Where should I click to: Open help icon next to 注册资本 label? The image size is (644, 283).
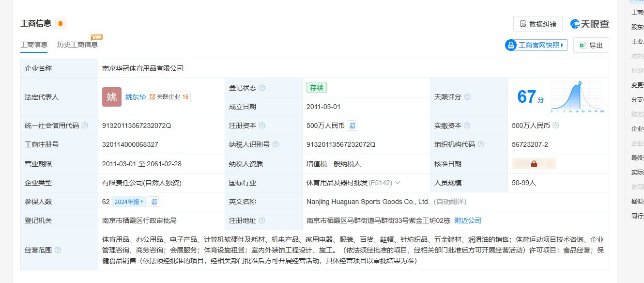[262, 126]
